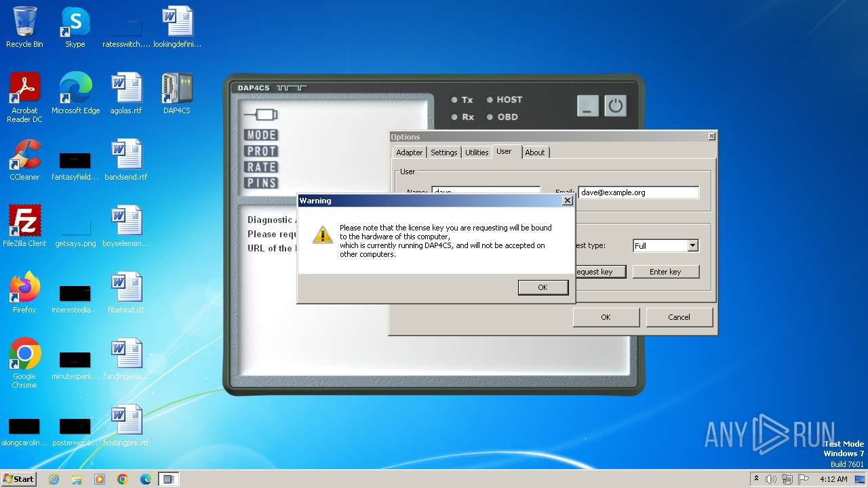Close the Warning dialog with X
The width and height of the screenshot is (868, 488).
(x=568, y=201)
